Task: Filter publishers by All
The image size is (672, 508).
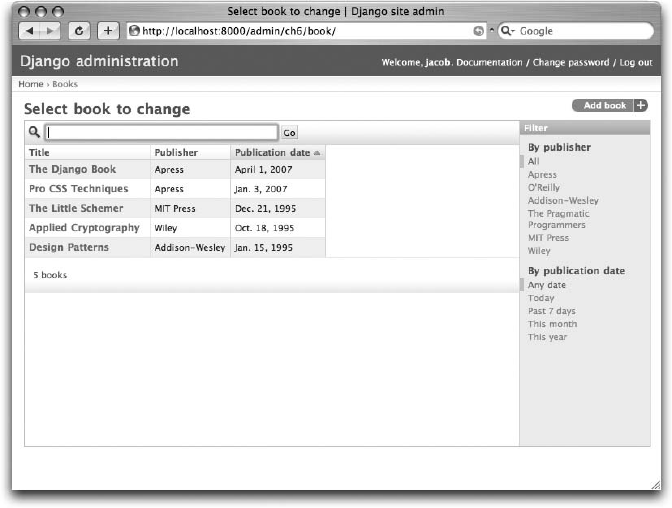Action: click(534, 162)
